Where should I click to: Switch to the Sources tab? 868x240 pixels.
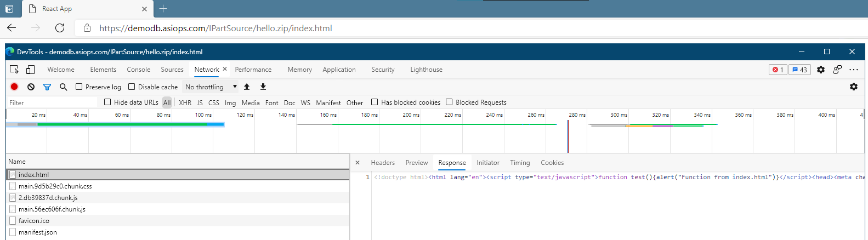(x=172, y=70)
